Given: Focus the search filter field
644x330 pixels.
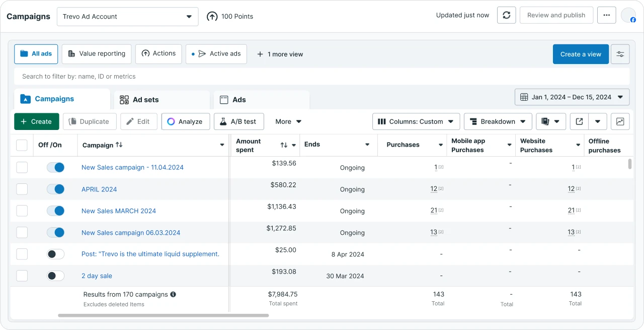Looking at the screenshot, I should tap(321, 77).
